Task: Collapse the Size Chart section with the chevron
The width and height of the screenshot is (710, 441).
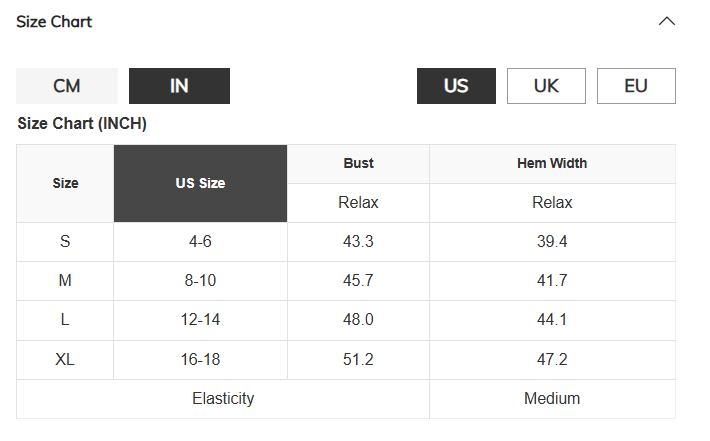Action: pos(667,21)
